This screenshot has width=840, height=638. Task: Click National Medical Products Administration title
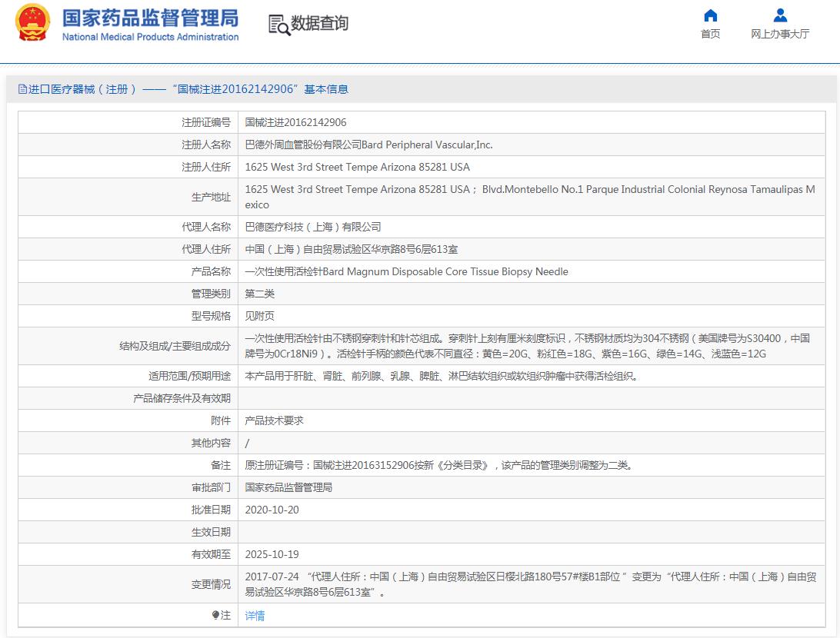pos(151,37)
